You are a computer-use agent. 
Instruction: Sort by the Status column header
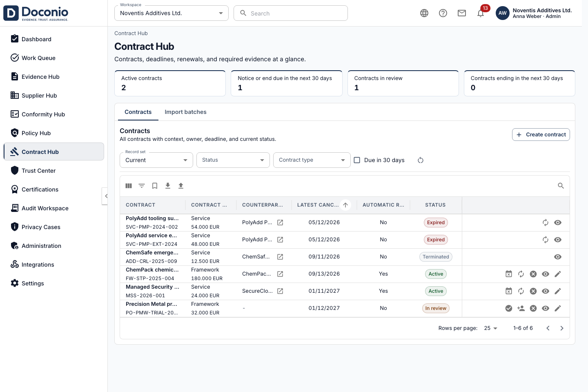[435, 205]
